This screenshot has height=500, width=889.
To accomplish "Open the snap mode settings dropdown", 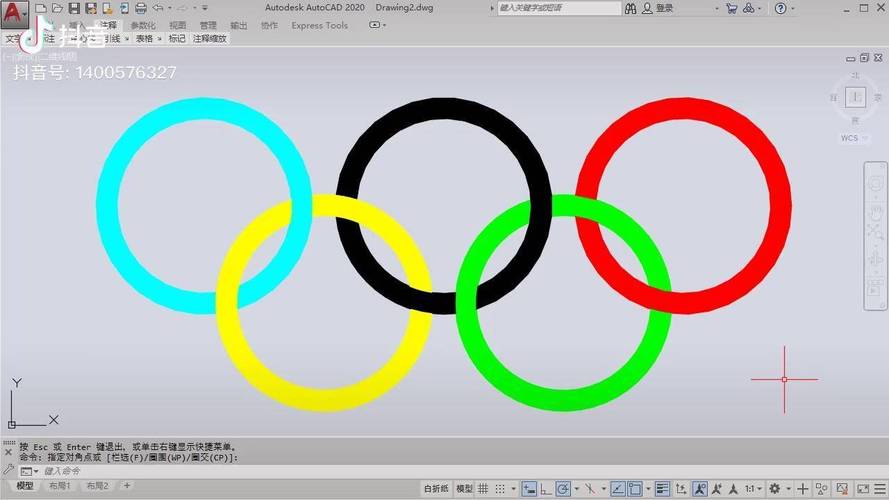I will pos(514,489).
